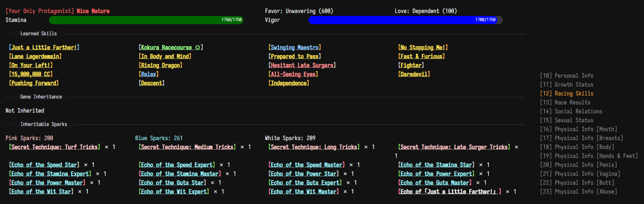Click the [Descent] skill
Image resolution: width=644 pixels, height=204 pixels.
click(151, 83)
